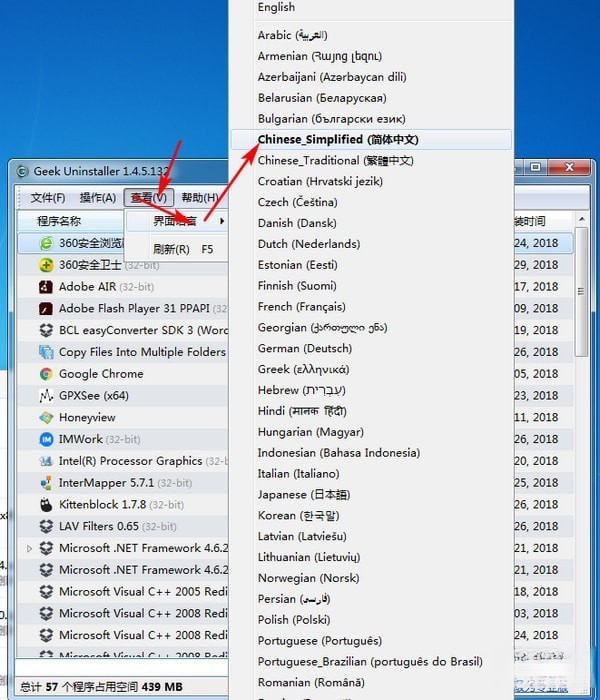Image resolution: width=600 pixels, height=700 pixels.
Task: Click the InterMapper 5.7.1 icon
Action: tap(46, 483)
